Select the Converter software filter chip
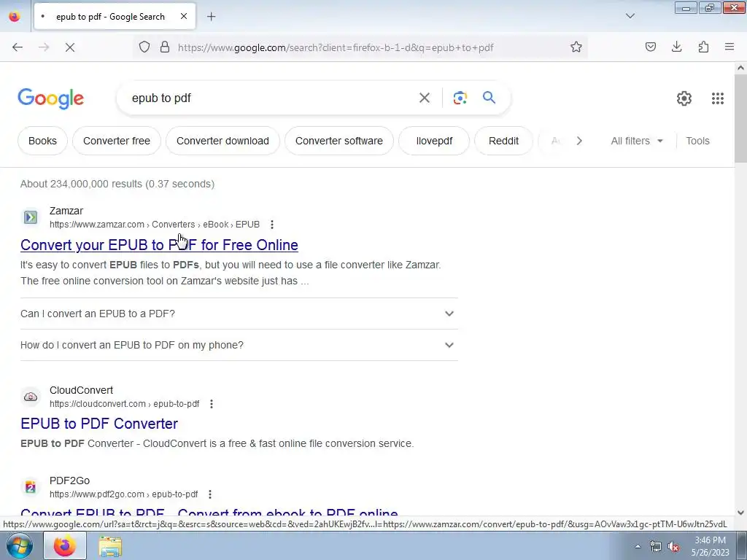 [x=339, y=141]
